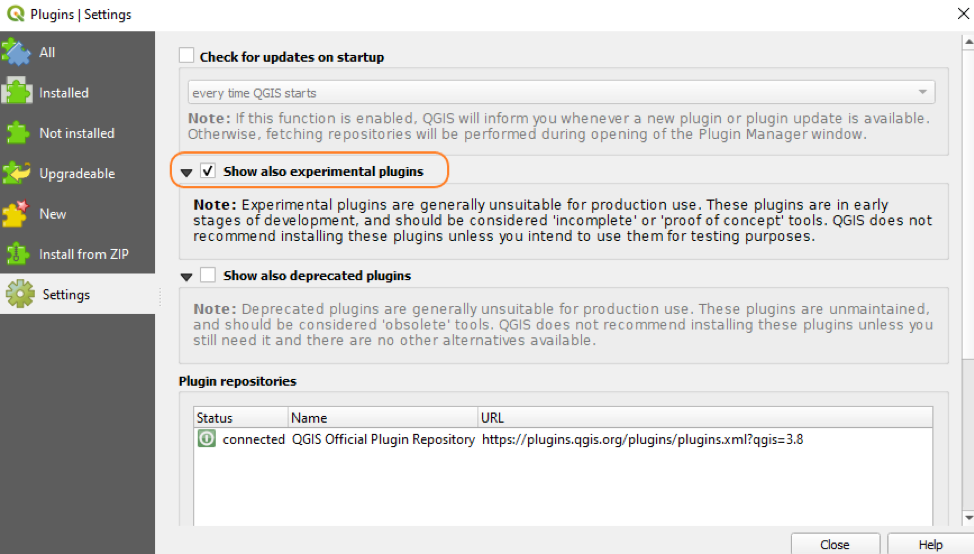Screen dimensions: 974x554
Task: Open the Upgradeable tab
Action: tap(77, 173)
